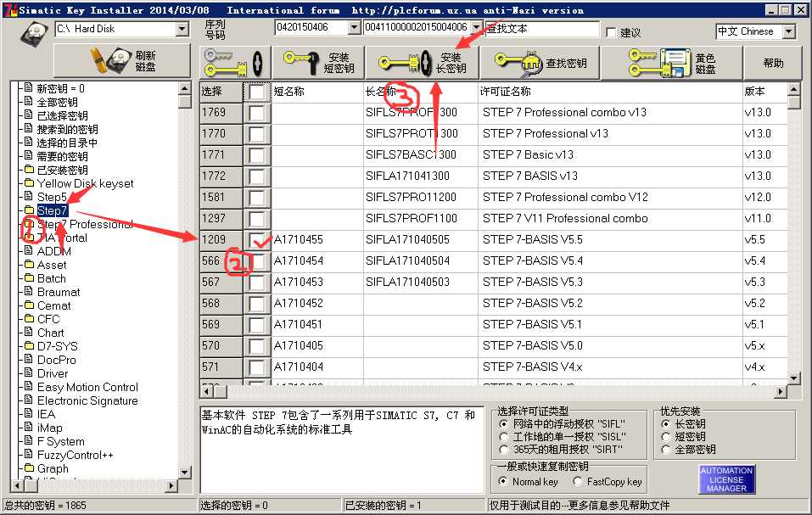The image size is (812, 515).
Task: Toggle the select-all checkbox in header
Action: pyautogui.click(x=257, y=92)
